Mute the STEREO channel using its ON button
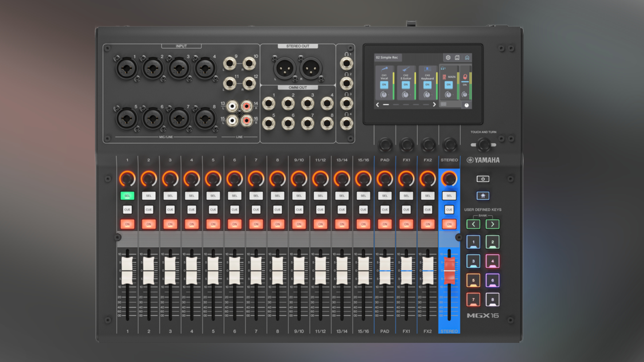 pyautogui.click(x=449, y=224)
